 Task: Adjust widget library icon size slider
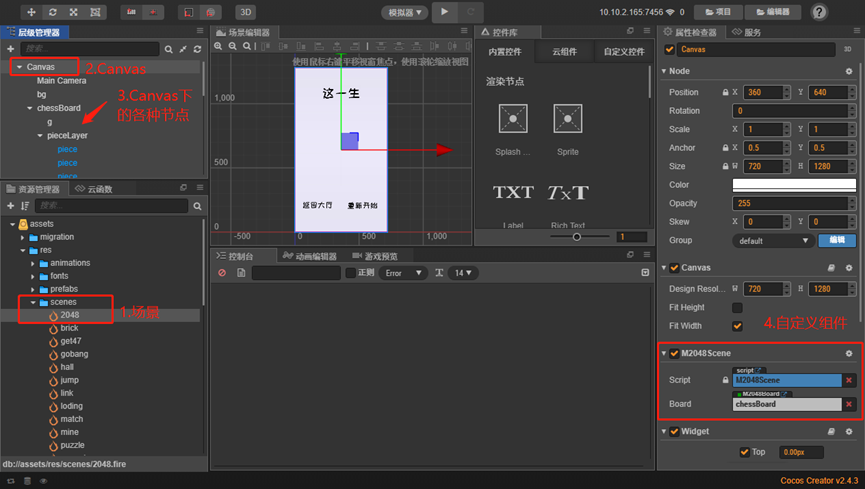pos(576,237)
